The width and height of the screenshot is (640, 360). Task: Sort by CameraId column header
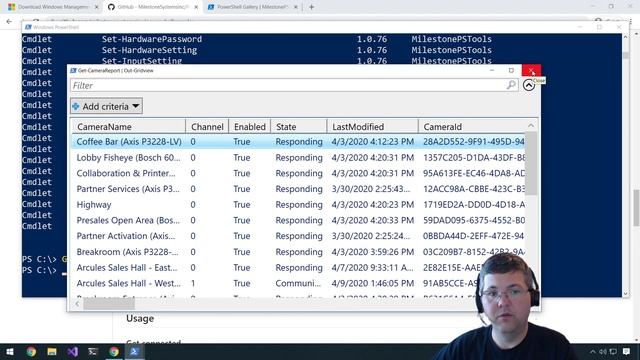(472, 127)
